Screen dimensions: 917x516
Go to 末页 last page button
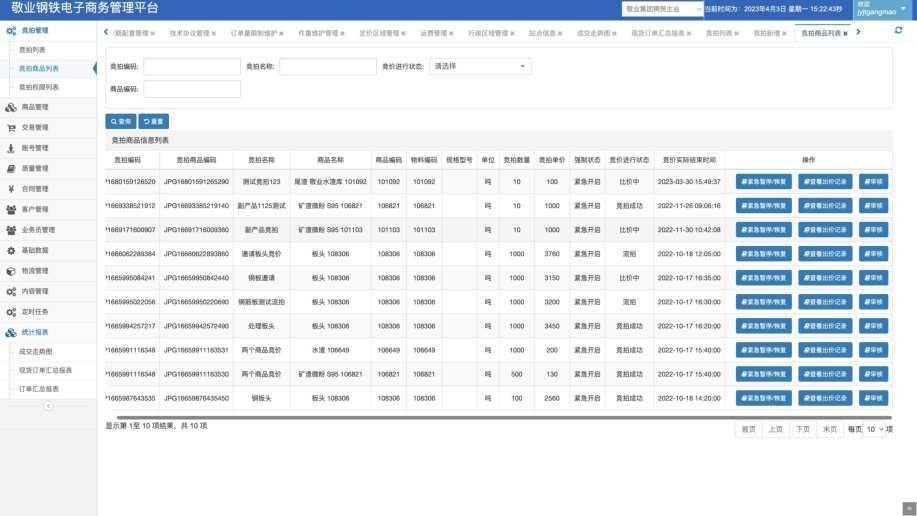coord(829,429)
